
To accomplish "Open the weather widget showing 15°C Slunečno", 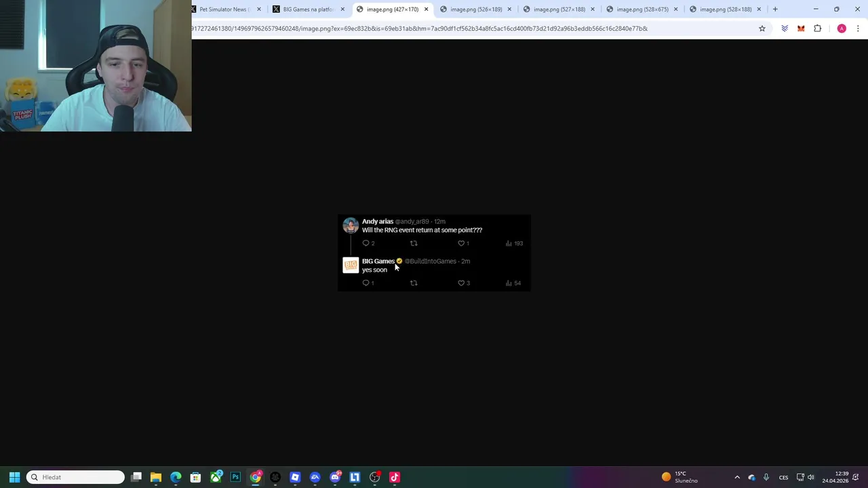I will point(680,477).
